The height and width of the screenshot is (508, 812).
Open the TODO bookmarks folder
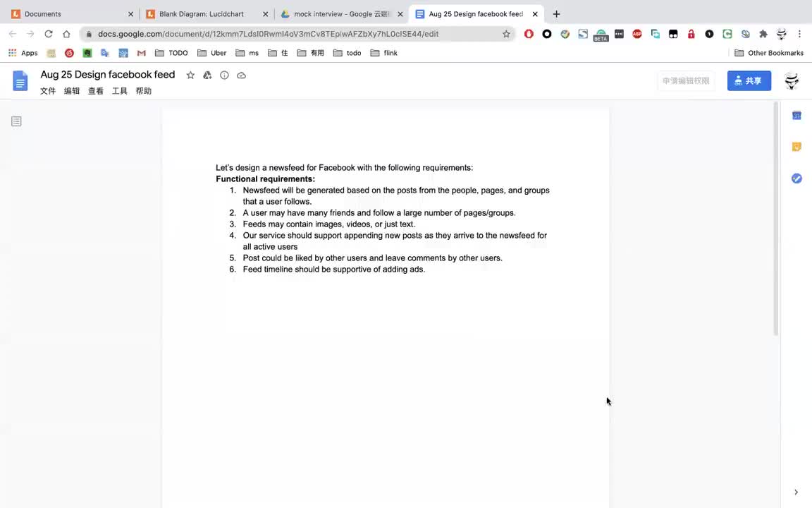171,53
